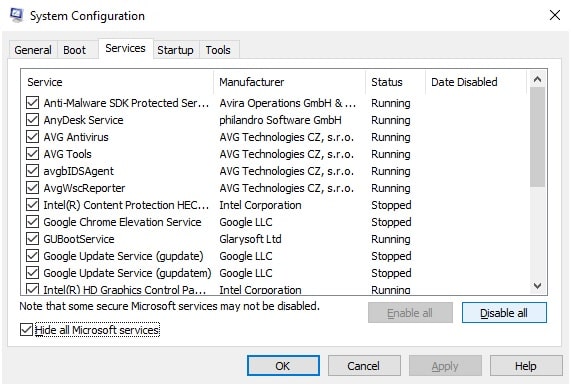Image resolution: width=571 pixels, height=386 pixels.
Task: Click the Cancel button
Action: 364,366
